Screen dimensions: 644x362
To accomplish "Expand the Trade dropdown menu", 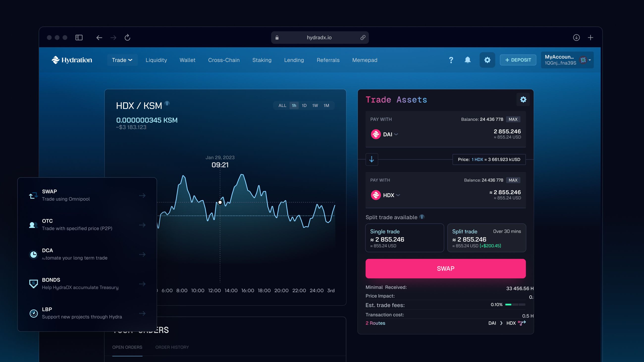I will point(122,60).
